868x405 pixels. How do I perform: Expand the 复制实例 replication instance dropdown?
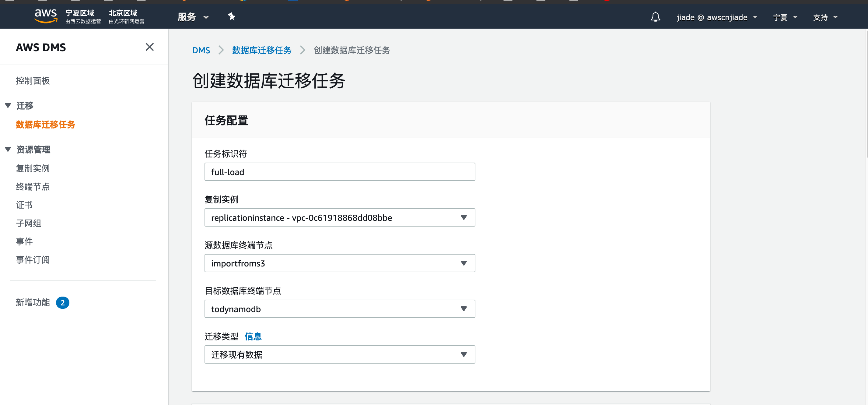pyautogui.click(x=339, y=217)
